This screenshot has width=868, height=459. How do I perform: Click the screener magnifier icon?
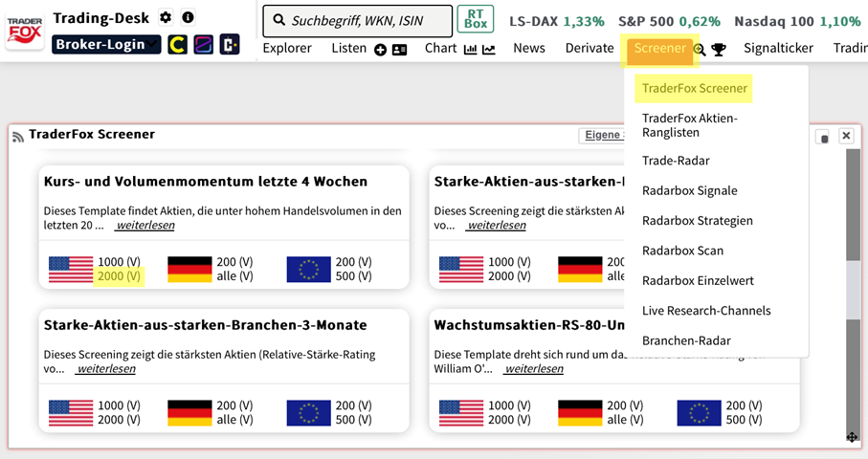700,50
